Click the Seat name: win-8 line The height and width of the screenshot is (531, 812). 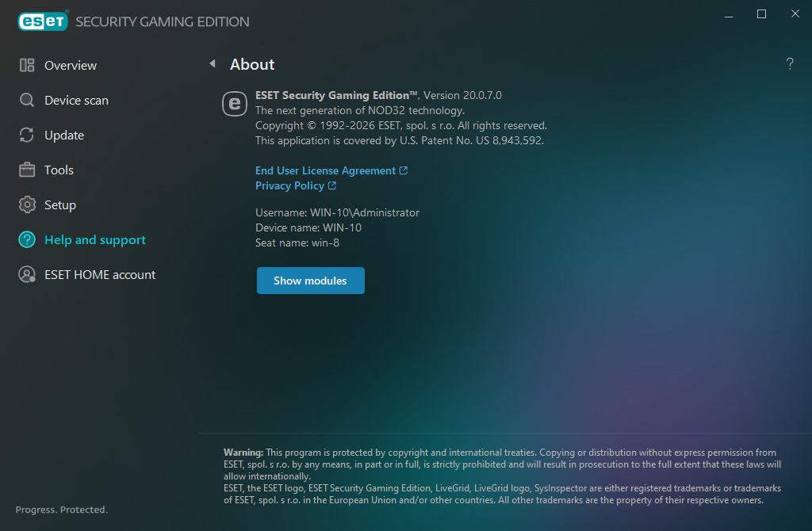coord(297,243)
